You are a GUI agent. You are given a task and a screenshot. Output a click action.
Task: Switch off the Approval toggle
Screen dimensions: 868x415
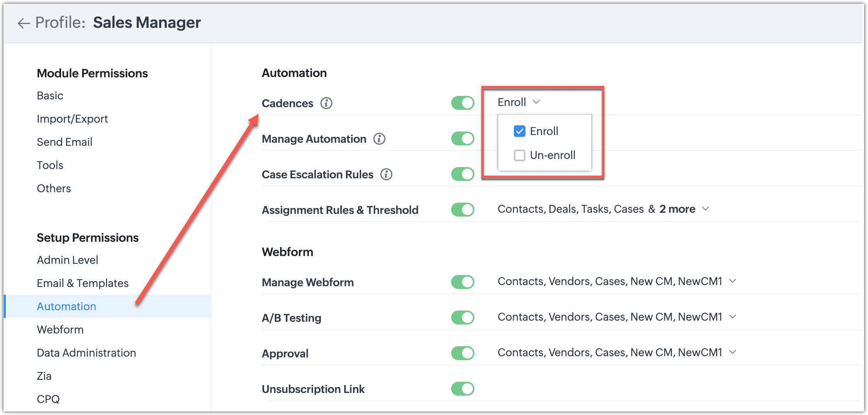click(462, 353)
